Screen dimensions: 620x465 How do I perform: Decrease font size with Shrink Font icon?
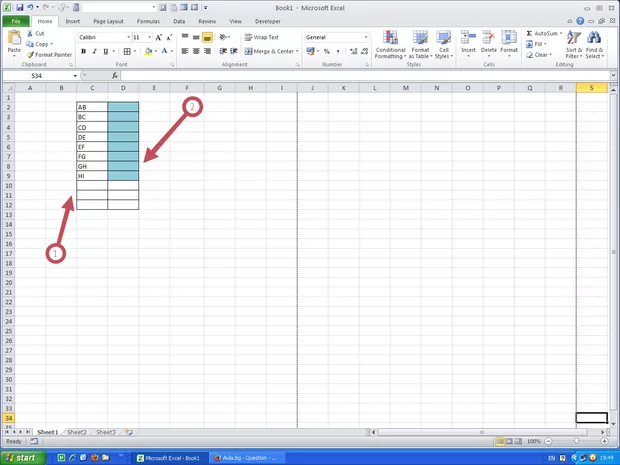click(x=169, y=37)
